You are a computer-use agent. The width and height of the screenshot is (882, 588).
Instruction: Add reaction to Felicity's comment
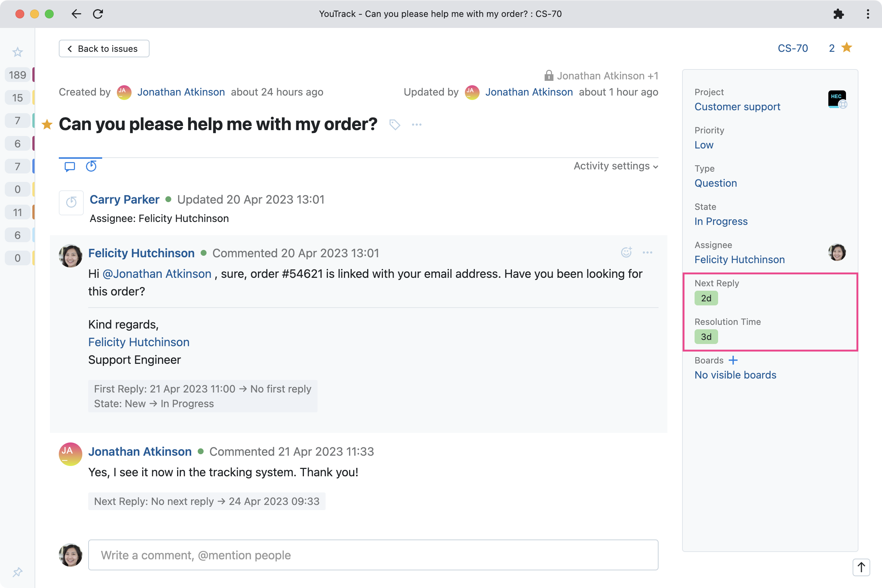click(x=626, y=252)
